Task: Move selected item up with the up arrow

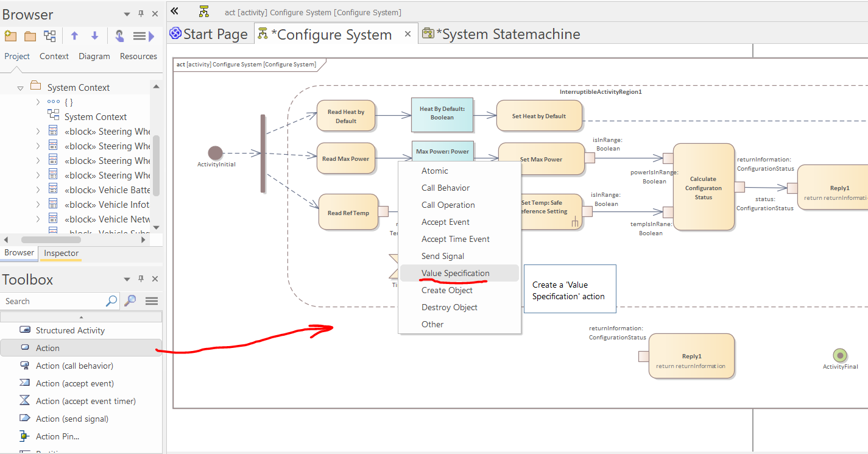Action: click(x=74, y=36)
